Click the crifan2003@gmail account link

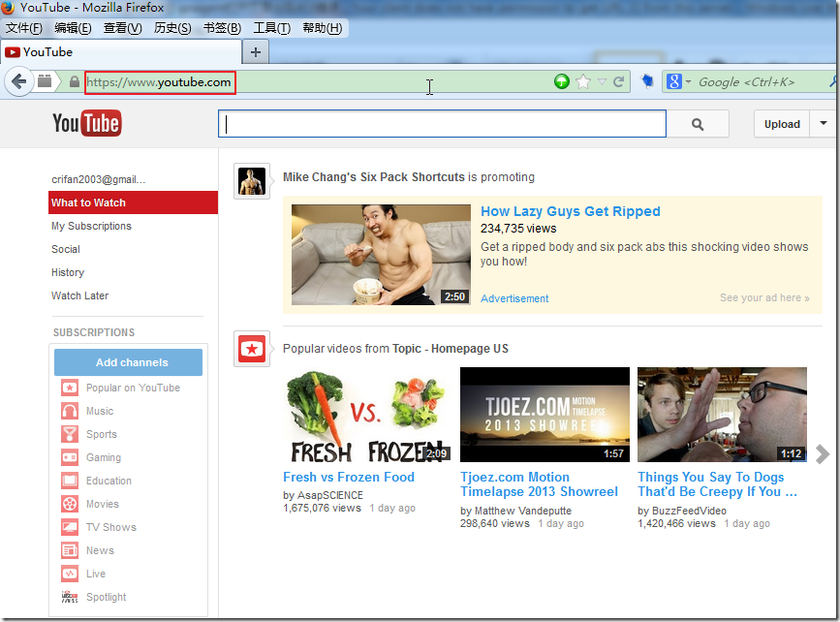99,179
